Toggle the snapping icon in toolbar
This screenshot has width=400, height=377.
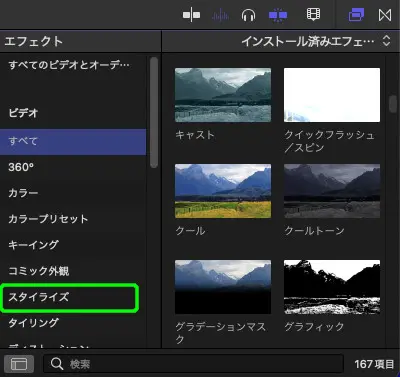tap(191, 15)
